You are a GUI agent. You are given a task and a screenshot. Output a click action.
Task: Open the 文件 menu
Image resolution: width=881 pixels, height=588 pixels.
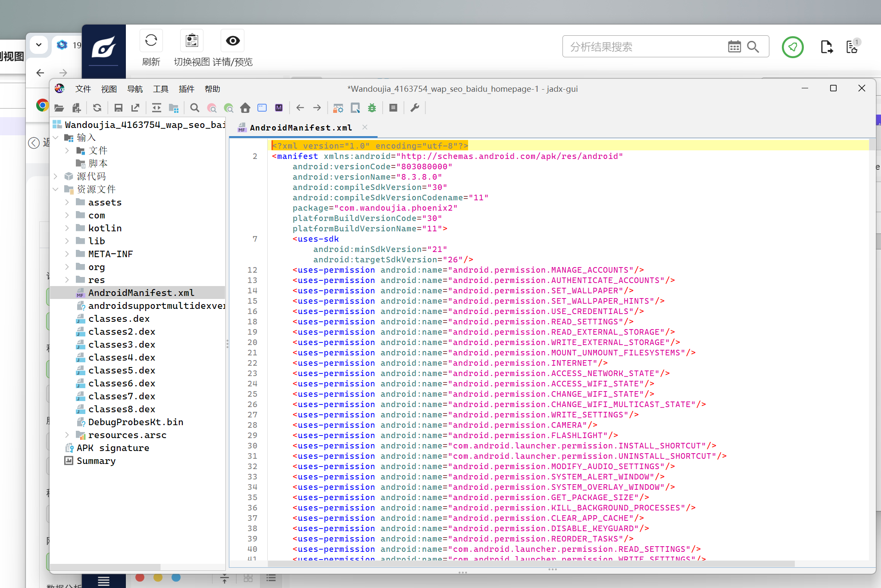click(83, 89)
